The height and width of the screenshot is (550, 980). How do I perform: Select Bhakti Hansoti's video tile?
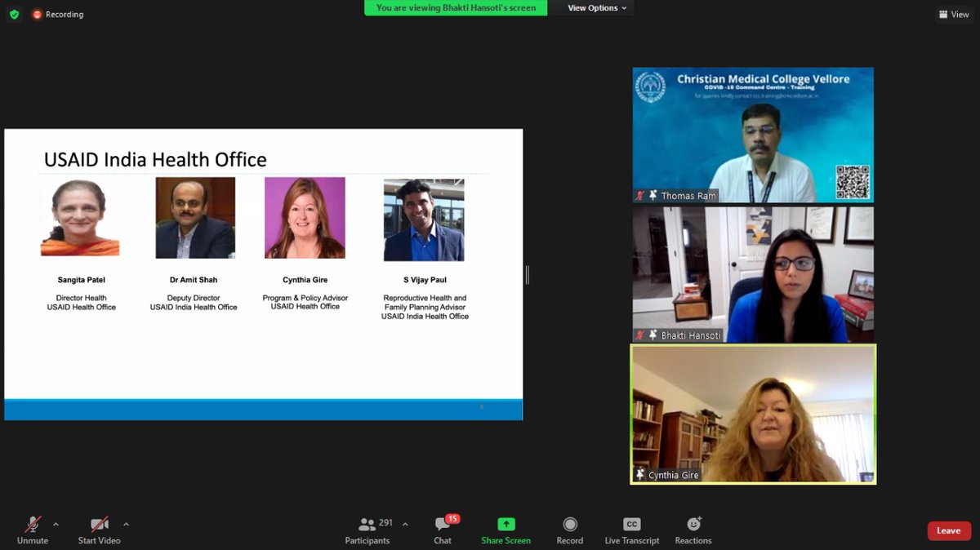coord(753,274)
